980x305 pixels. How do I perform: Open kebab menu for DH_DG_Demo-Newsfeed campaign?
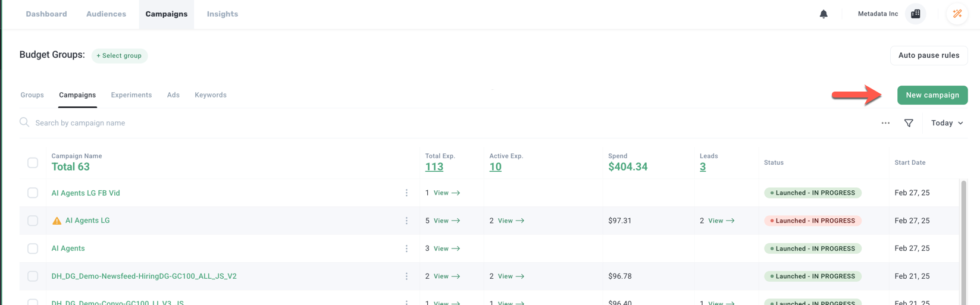tap(406, 276)
